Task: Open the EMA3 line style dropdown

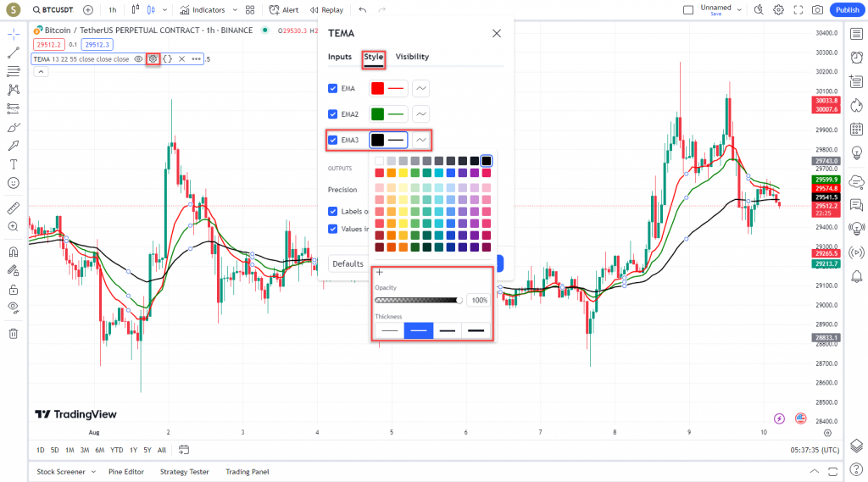Action: coord(420,140)
